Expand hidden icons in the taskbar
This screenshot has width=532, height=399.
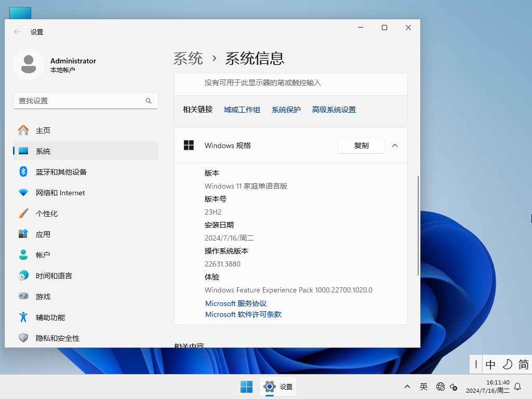[407, 387]
